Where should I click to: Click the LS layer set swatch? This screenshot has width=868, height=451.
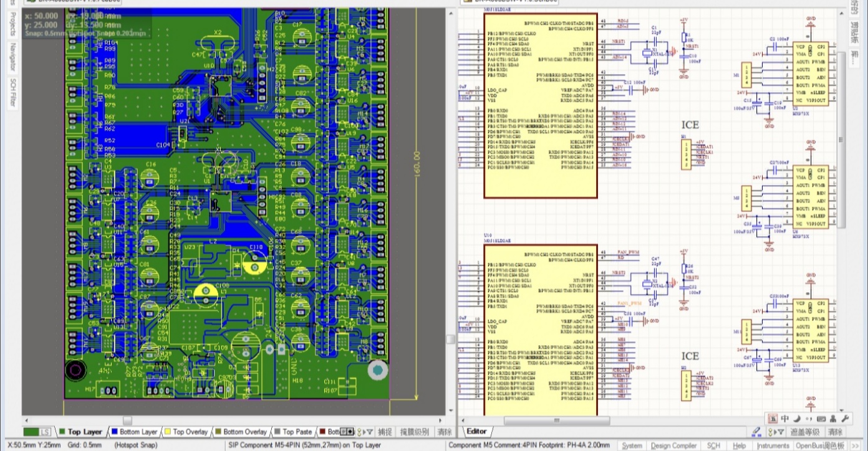click(37, 432)
